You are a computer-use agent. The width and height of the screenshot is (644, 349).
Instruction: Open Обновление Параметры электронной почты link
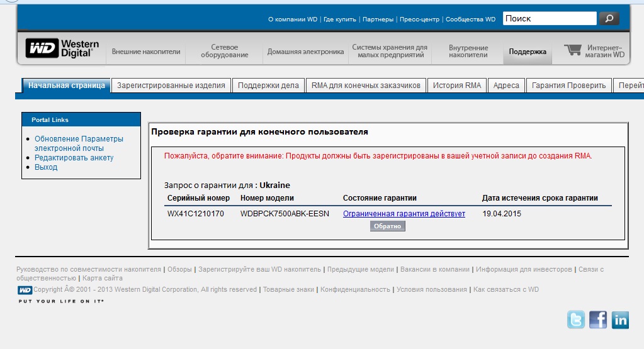click(x=79, y=143)
